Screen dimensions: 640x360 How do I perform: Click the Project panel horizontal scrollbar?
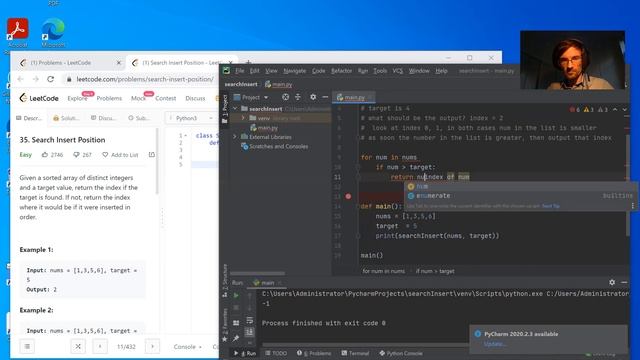click(257, 273)
